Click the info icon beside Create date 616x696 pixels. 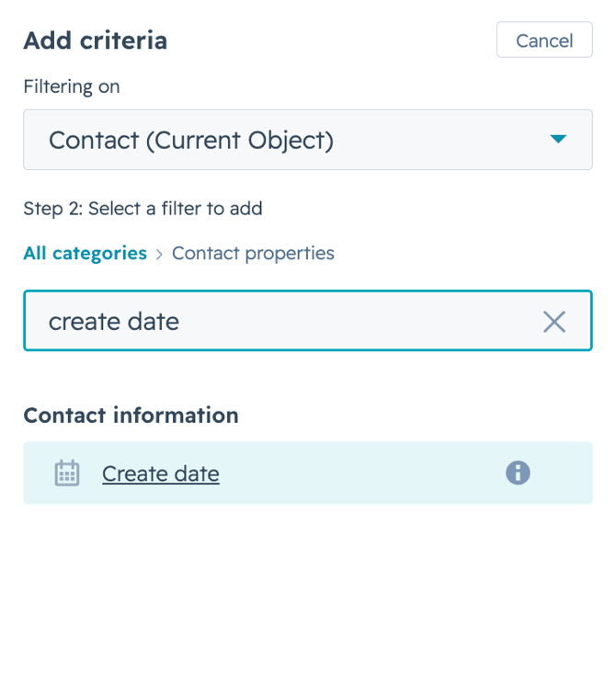[x=518, y=473]
